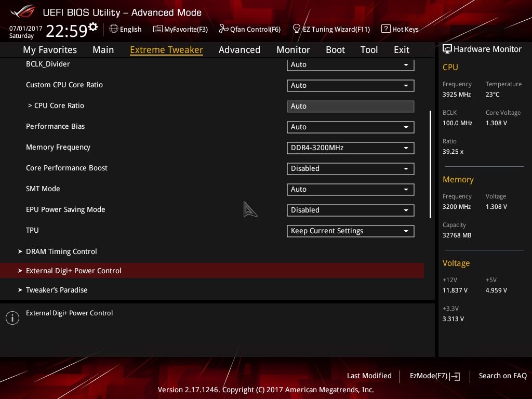Show Hot Keys label

coord(405,30)
